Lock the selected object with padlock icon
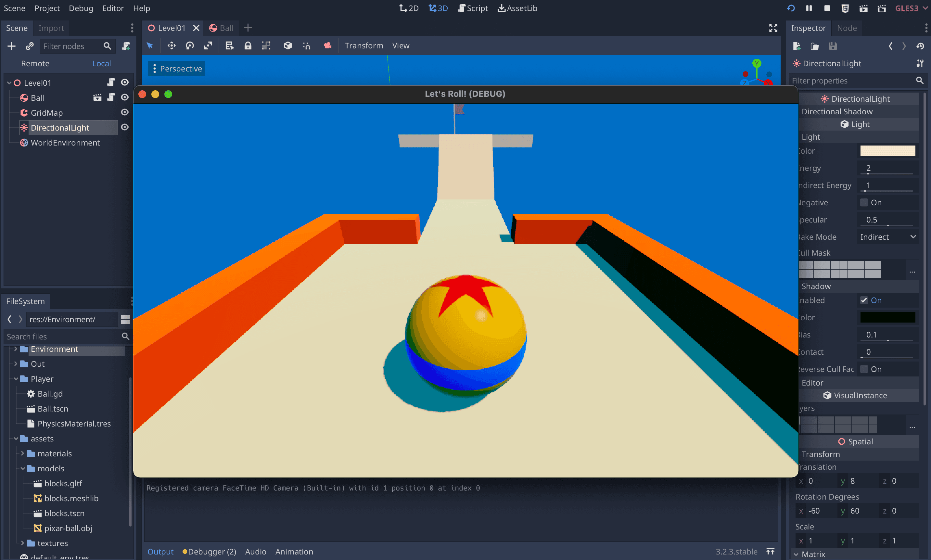Image resolution: width=931 pixels, height=560 pixels. [248, 46]
